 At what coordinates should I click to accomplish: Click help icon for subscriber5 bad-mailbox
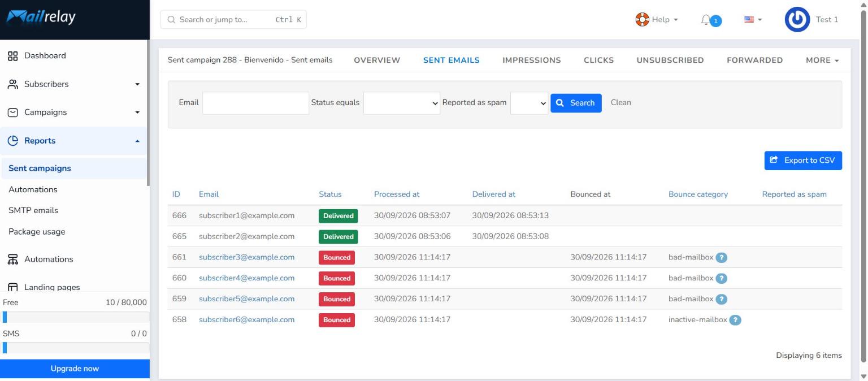(722, 300)
